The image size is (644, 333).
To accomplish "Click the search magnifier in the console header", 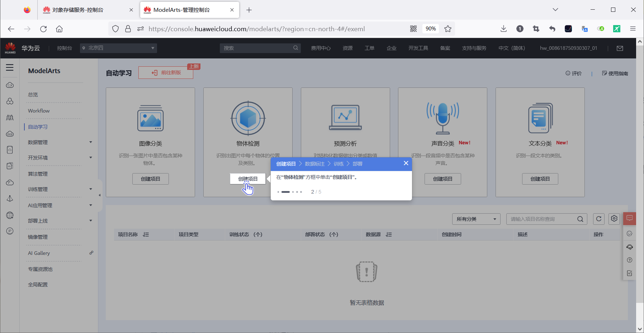I will pos(295,48).
